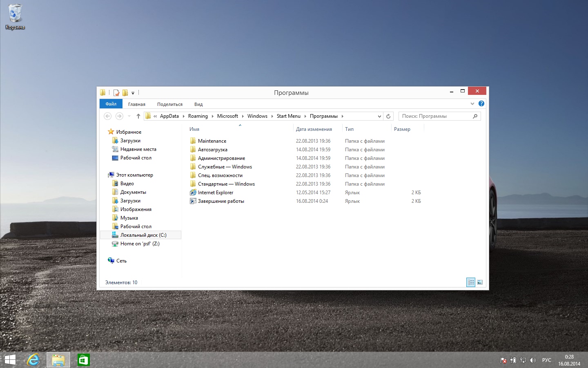Click AppData in the address breadcrumb

pyautogui.click(x=169, y=116)
